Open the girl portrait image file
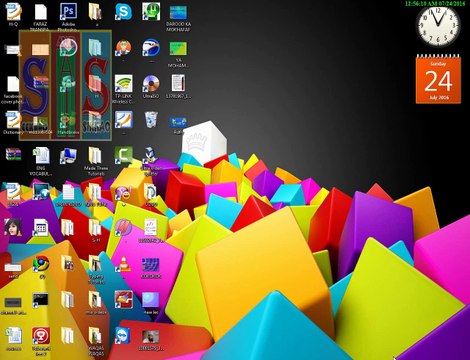The width and height of the screenshot is (470, 360). pos(13,227)
